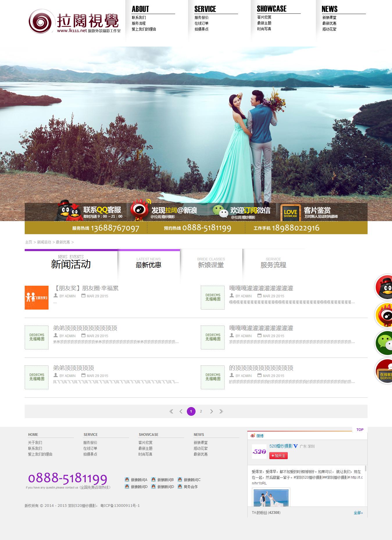The image size is (392, 540).
Task: Select page 2 in pagination
Action: [201, 411]
